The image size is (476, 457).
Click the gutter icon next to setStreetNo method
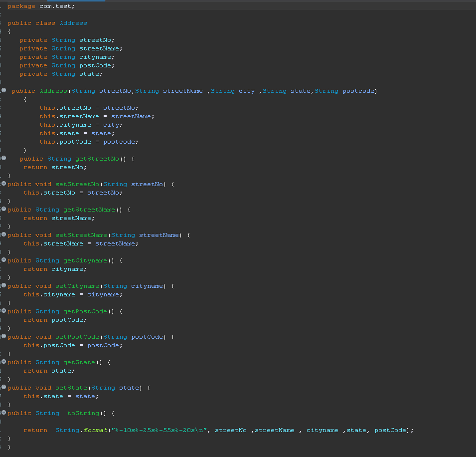click(4, 184)
